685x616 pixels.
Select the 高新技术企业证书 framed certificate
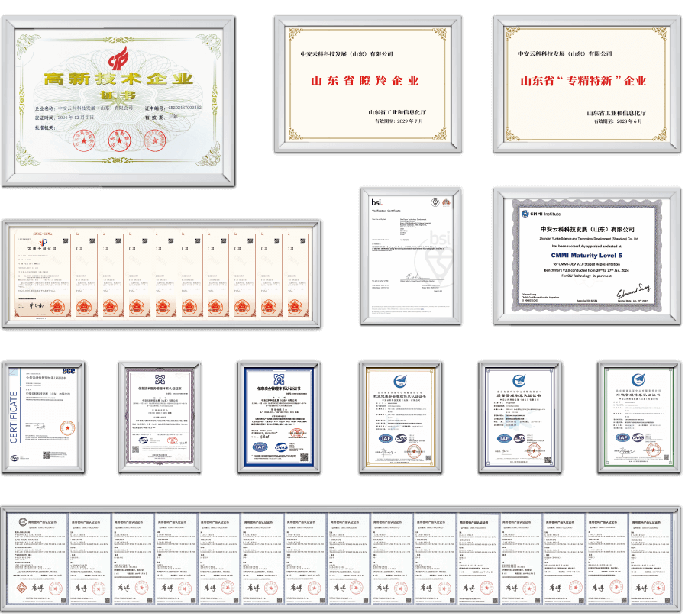[118, 99]
